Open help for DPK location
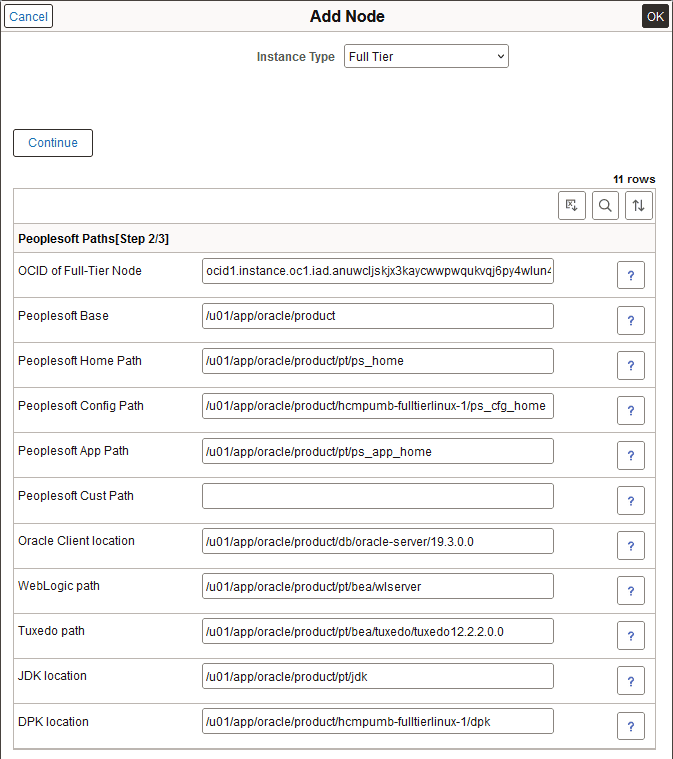Screen dimensions: 673x759 [x=631, y=726]
